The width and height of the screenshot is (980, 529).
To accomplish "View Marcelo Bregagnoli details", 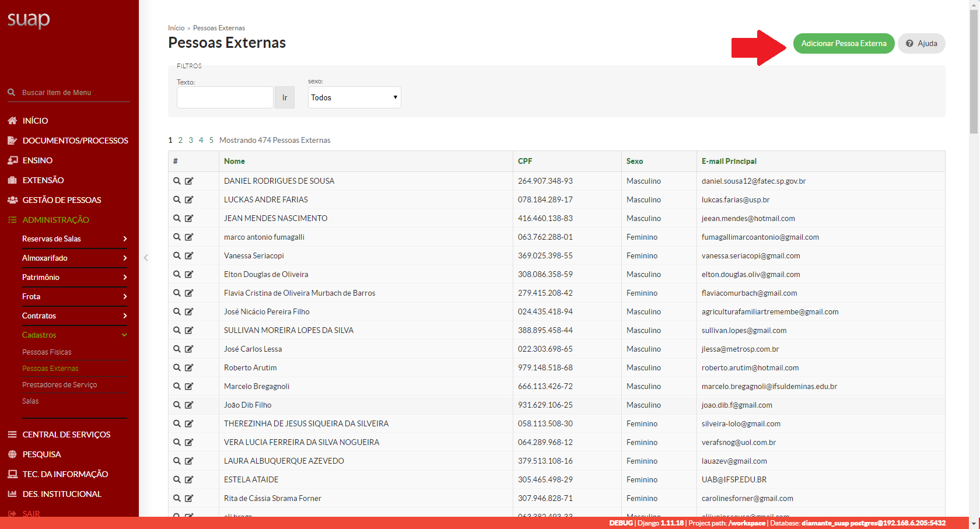I will point(177,386).
